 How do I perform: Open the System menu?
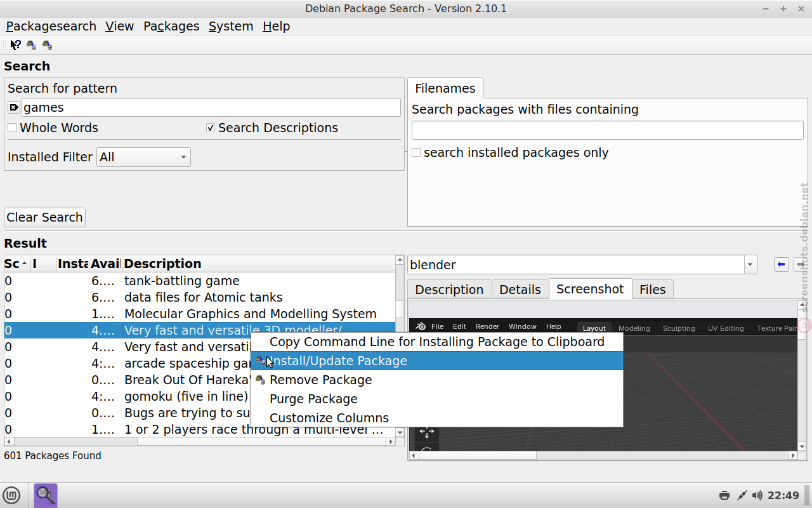point(231,26)
